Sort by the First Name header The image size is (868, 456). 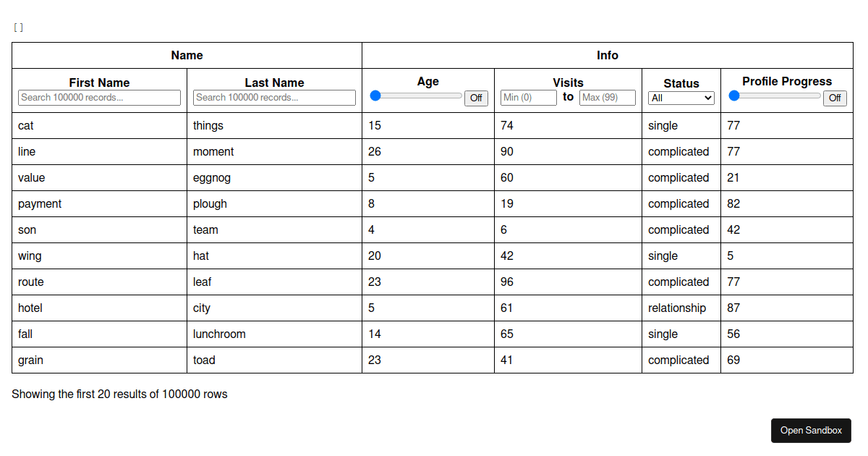click(x=99, y=83)
